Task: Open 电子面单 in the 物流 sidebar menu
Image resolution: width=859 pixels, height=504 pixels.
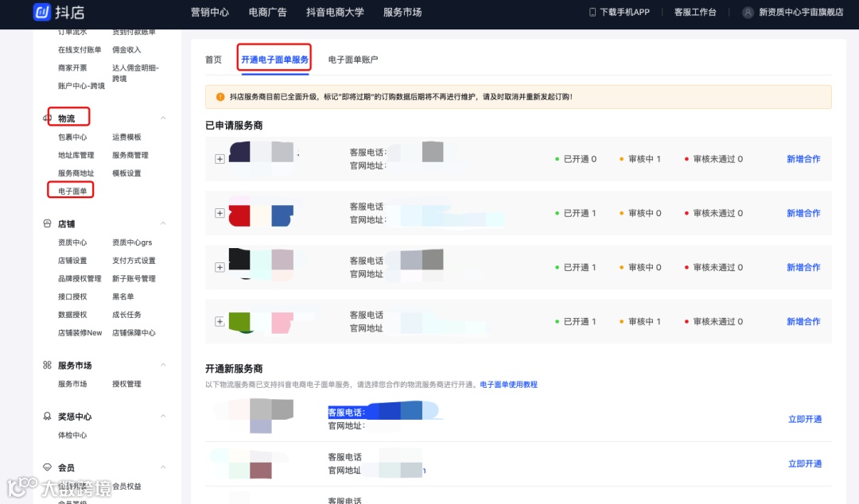Action: click(x=72, y=192)
